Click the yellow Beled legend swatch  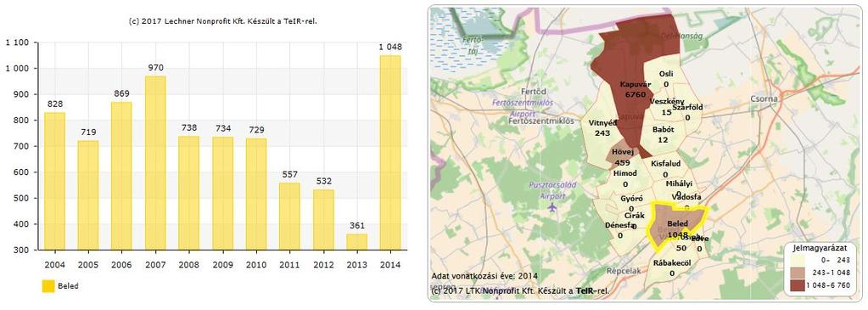48,286
